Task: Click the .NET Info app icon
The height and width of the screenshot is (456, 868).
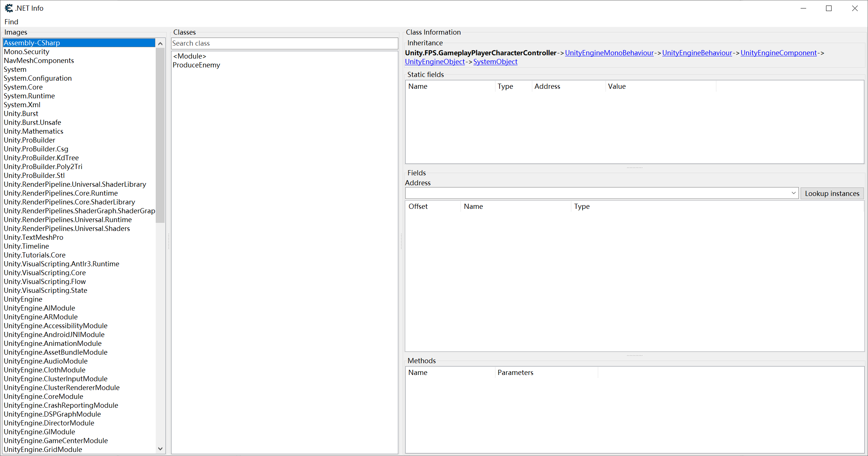Action: [8, 8]
